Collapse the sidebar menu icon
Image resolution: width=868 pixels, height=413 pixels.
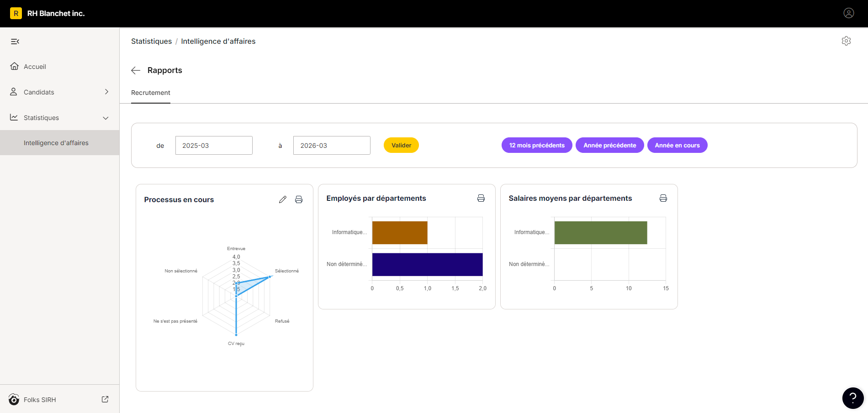click(x=15, y=42)
